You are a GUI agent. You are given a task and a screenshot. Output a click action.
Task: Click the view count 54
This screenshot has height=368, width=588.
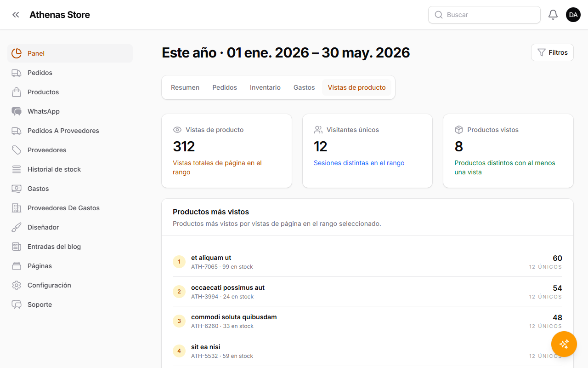click(557, 288)
